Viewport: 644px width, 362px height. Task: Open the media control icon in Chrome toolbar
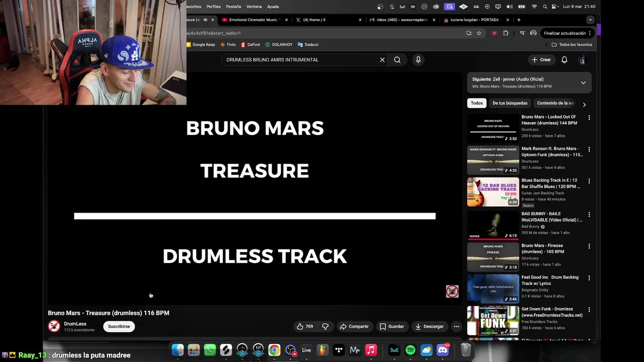coord(522,33)
